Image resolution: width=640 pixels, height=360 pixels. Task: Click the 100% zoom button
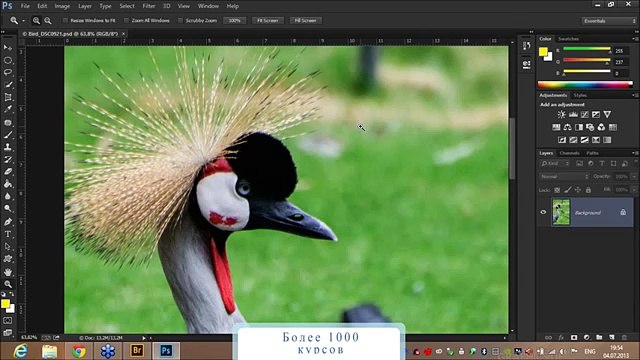coord(235,20)
